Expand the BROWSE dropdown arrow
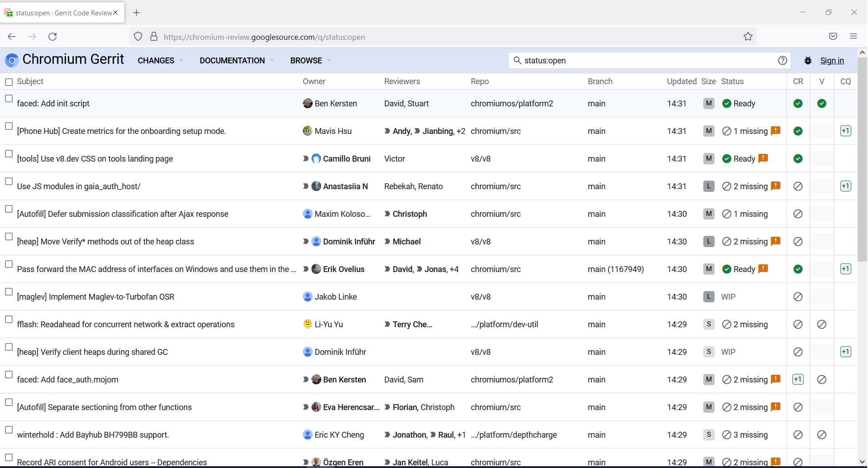Screen dimensions: 868x468 (x=329, y=60)
